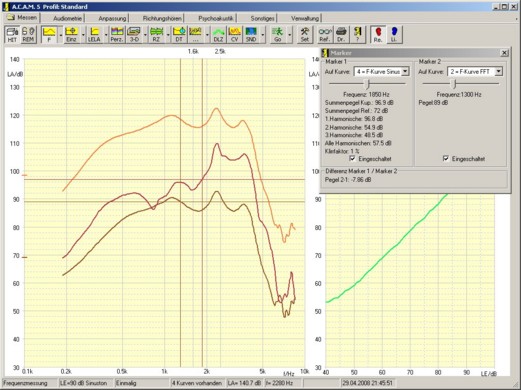Choose the 3-D display tool
This screenshot has height=390, width=521.
(x=134, y=35)
